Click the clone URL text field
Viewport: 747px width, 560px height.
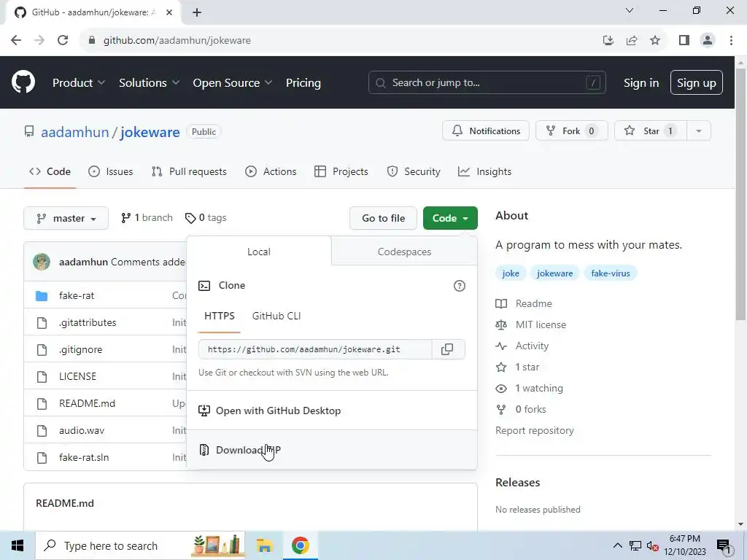coord(315,349)
